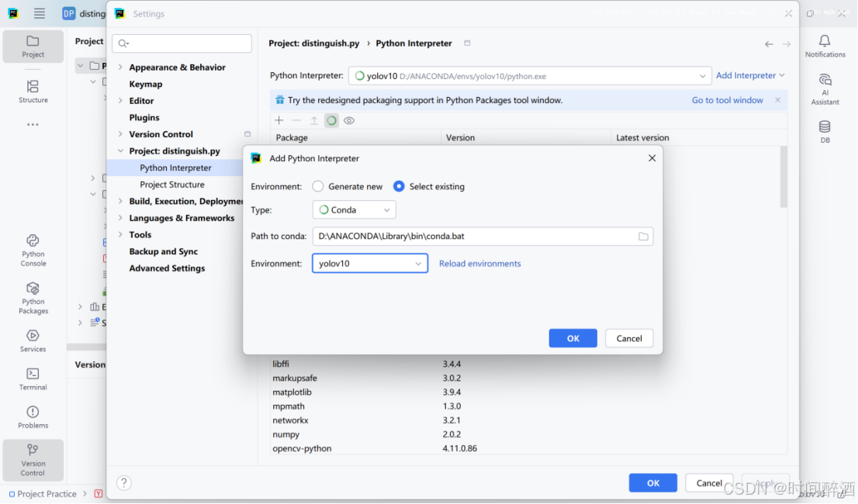Navigate forward in Settings

[787, 43]
